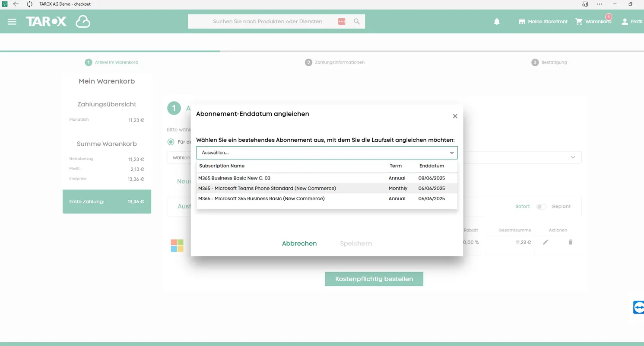Open the three-dots title bar menu
This screenshot has height=346, width=644.
(x=600, y=4)
